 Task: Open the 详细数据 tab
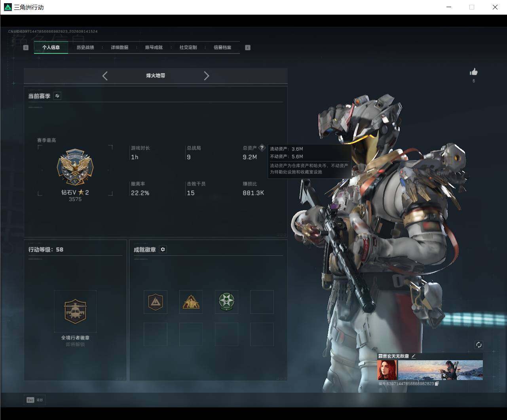(120, 48)
